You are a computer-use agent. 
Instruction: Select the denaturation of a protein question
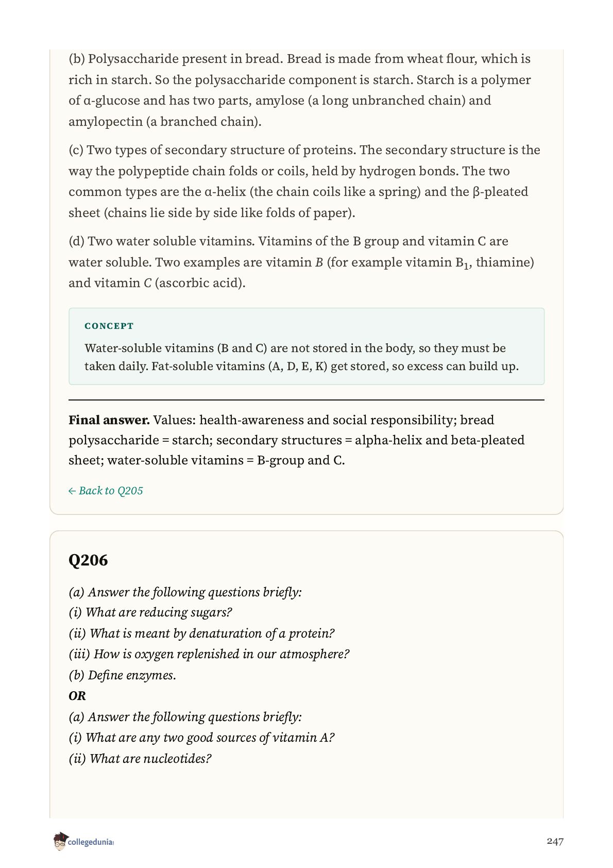(201, 633)
